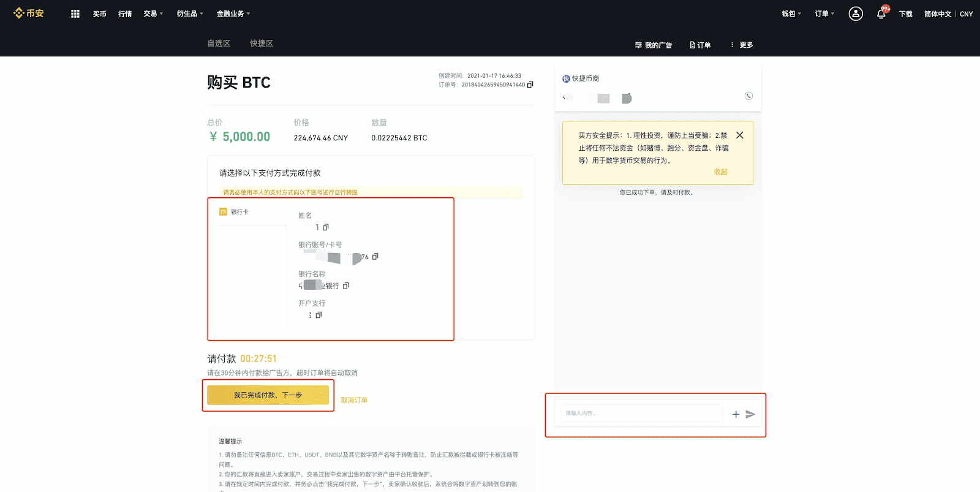Send the chat message with arrow icon
The image size is (980, 492).
[750, 414]
